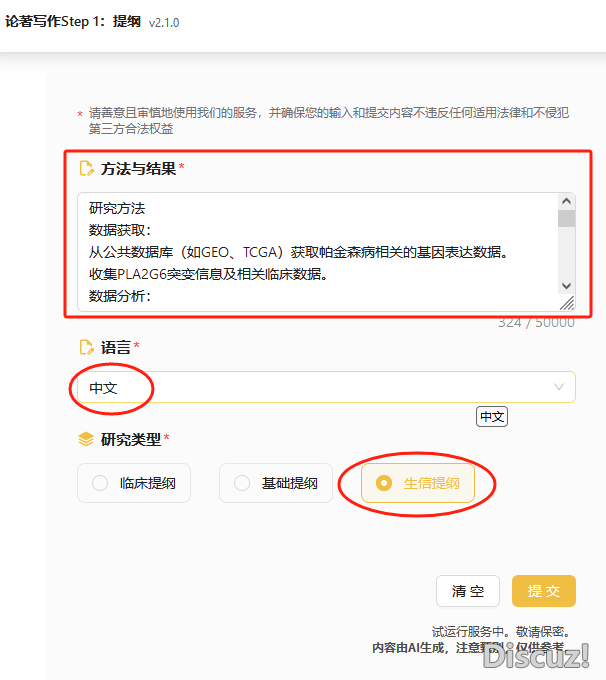Click the usage disclaimer text at top
Screen dimensions: 606x680
click(x=328, y=121)
